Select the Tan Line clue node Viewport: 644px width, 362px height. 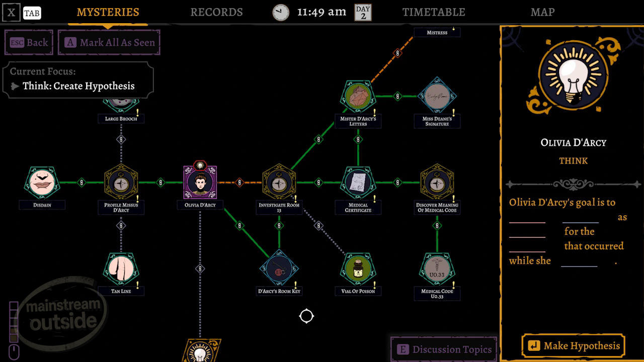pos(121,269)
